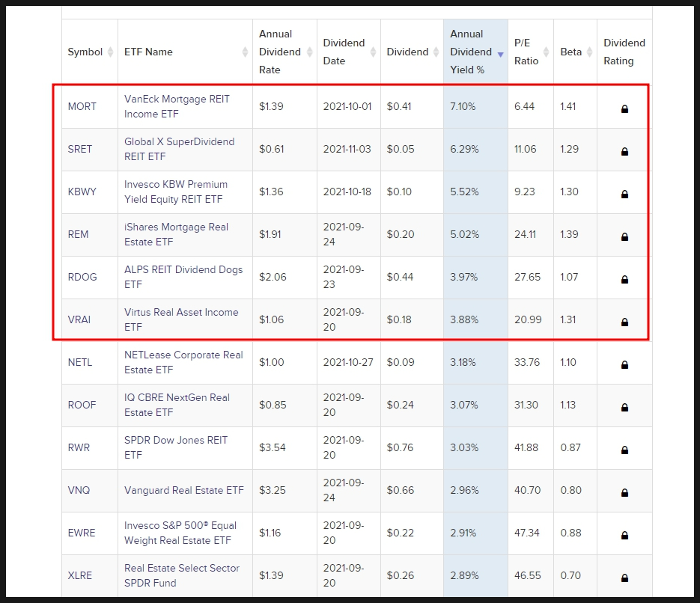Click the 47.34 P/E ratio value
The height and width of the screenshot is (603, 700).
[527, 533]
